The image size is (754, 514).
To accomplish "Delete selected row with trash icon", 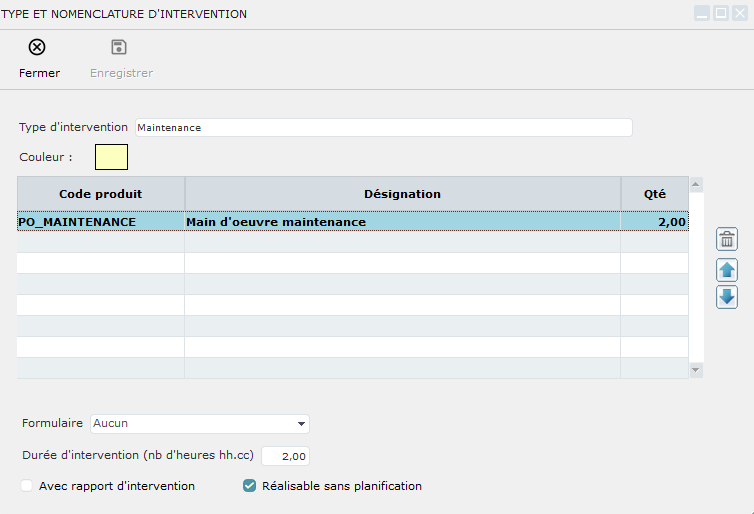I will (x=727, y=239).
